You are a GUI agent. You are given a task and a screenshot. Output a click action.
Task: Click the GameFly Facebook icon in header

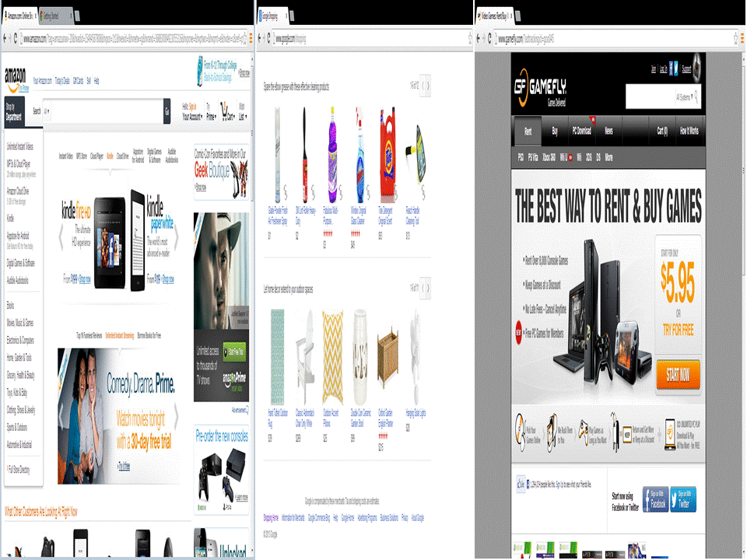671,69
